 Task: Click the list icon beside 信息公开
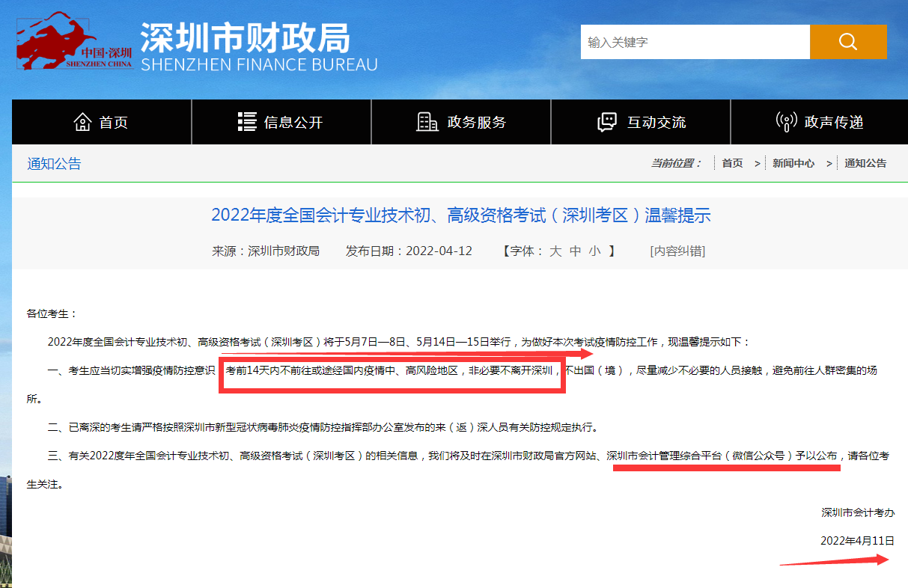click(x=247, y=120)
